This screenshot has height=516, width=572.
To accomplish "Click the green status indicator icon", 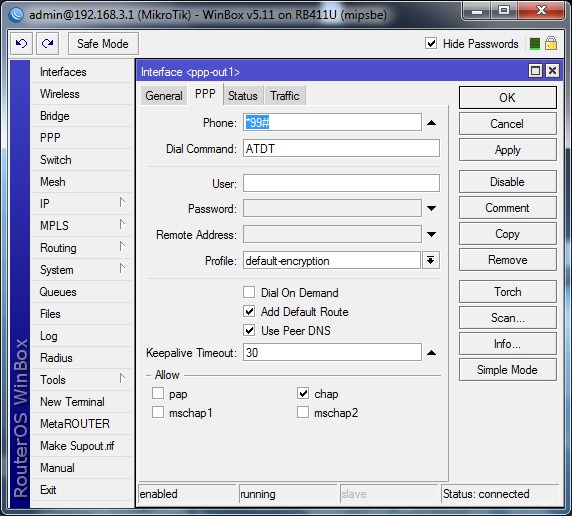I will [534, 44].
